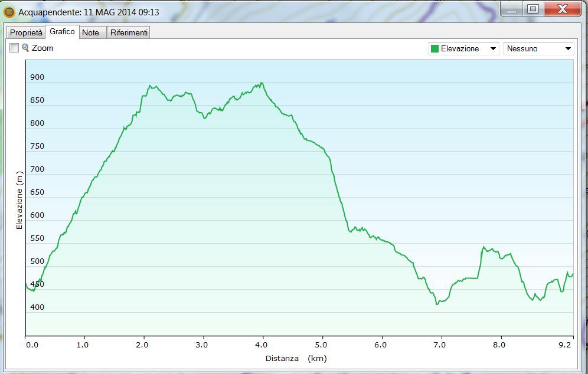Open the Note tab
This screenshot has height=374, width=588.
coord(90,32)
